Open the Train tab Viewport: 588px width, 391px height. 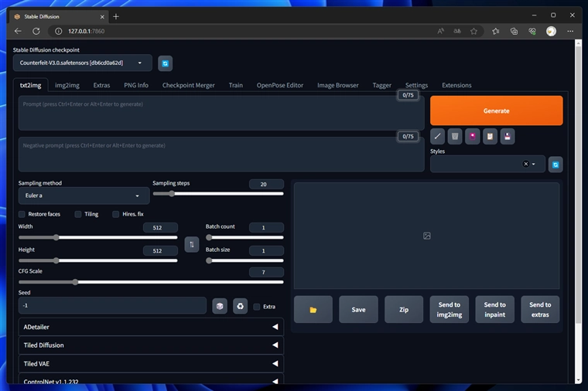(235, 86)
